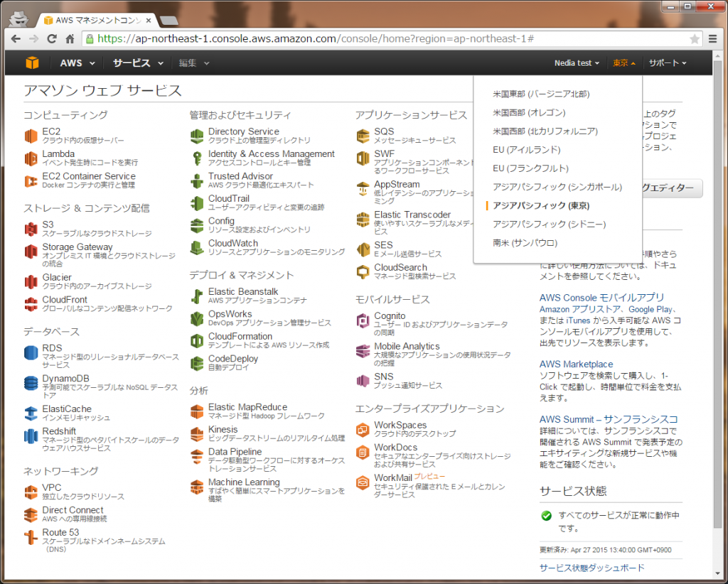Click the VPC icon
The image size is (728, 584).
click(x=31, y=492)
